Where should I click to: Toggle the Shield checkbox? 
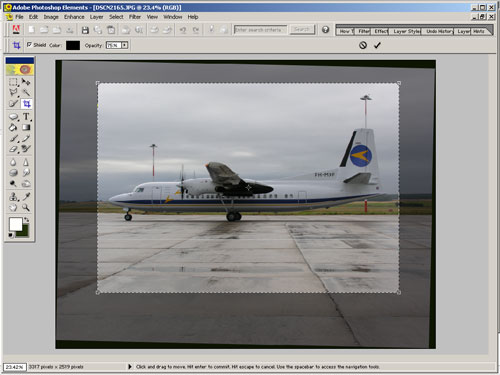[29, 45]
